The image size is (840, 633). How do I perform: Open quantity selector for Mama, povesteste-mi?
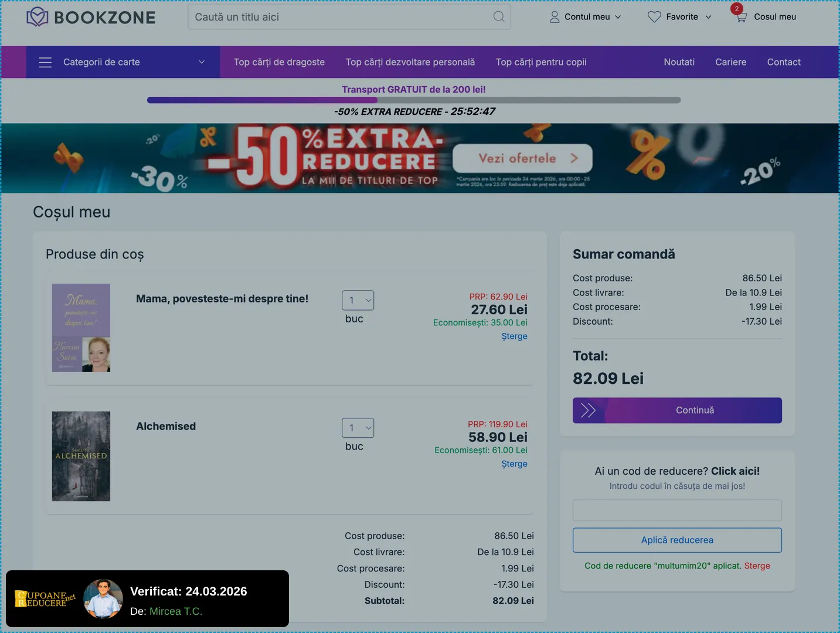(x=358, y=300)
